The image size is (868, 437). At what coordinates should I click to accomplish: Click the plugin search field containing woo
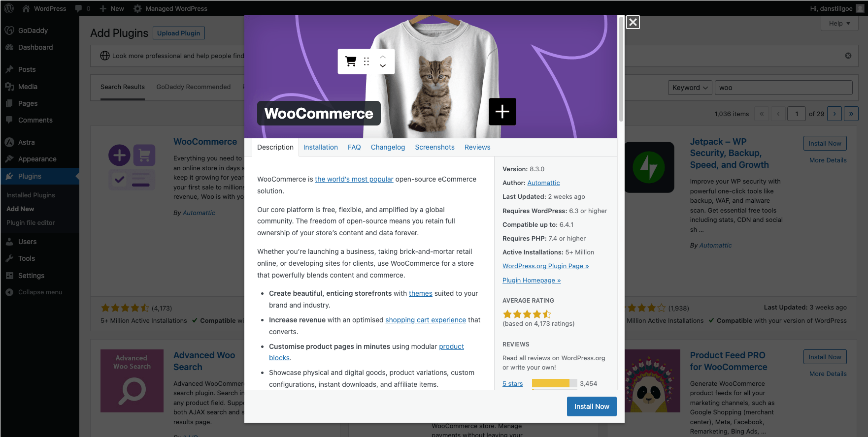click(783, 88)
